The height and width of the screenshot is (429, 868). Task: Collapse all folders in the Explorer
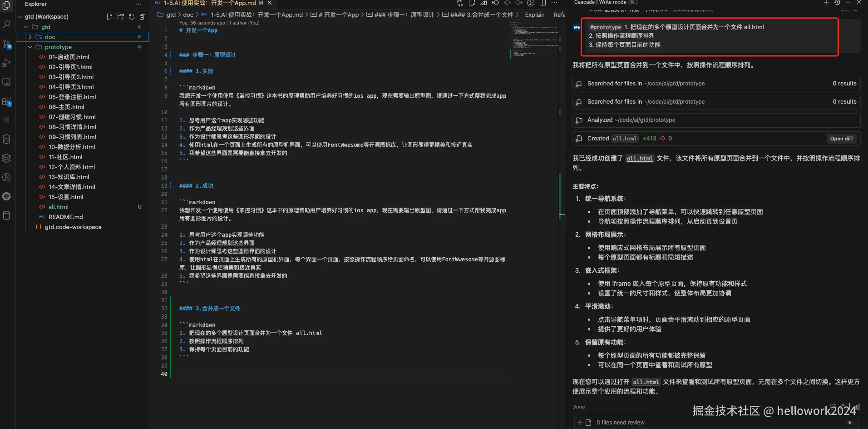point(143,17)
